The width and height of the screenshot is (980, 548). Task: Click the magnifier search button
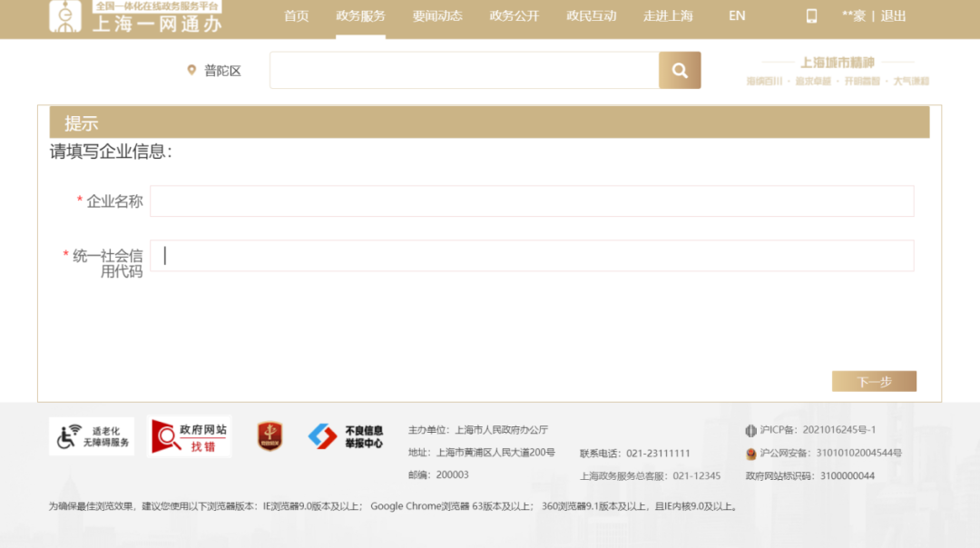click(x=680, y=70)
